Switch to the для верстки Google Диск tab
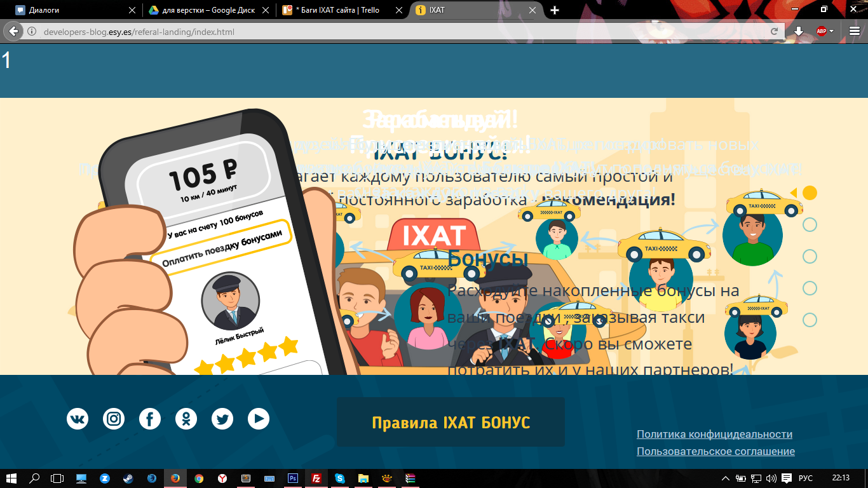Screen dimensions: 868x488 (x=210, y=10)
